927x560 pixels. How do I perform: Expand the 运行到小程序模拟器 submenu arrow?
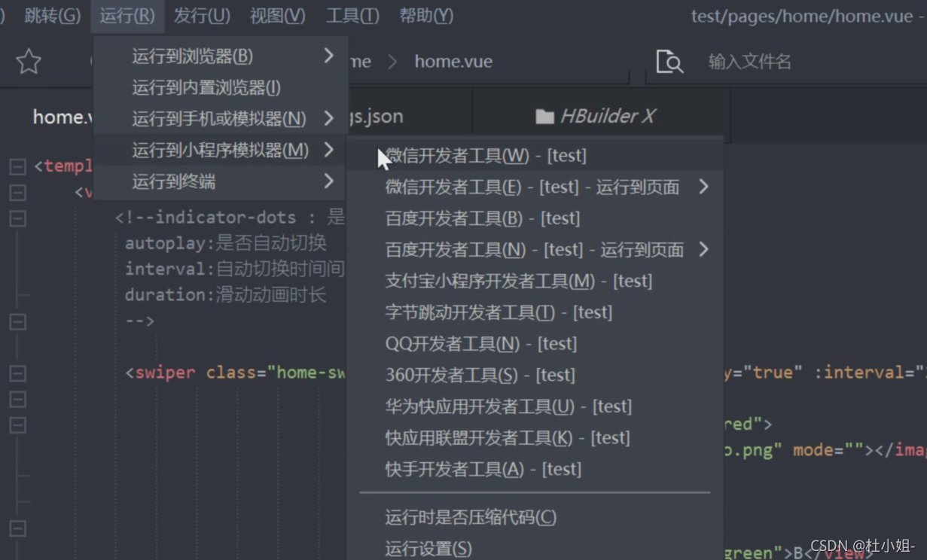tap(328, 150)
